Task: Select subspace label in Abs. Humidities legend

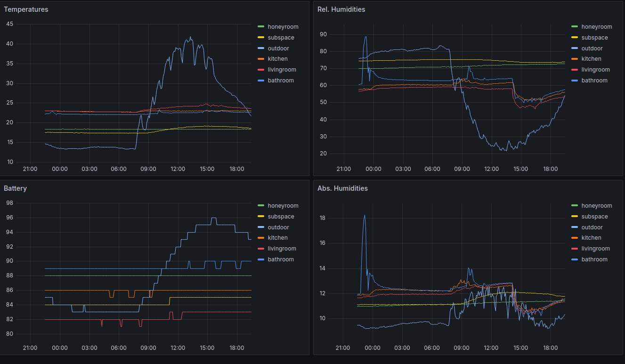Action: (594, 217)
